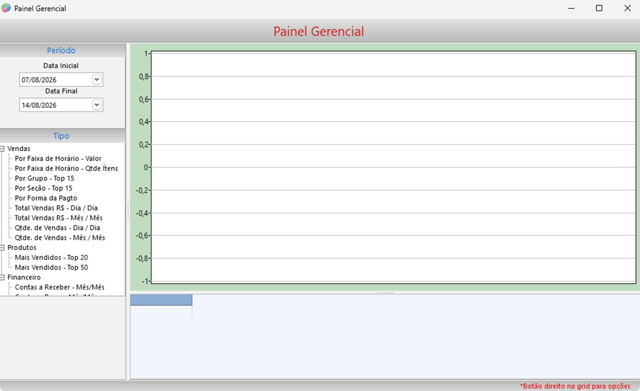640x391 pixels.
Task: Select Qtde. de Vendas - Dia / Dia
Action: click(x=57, y=228)
